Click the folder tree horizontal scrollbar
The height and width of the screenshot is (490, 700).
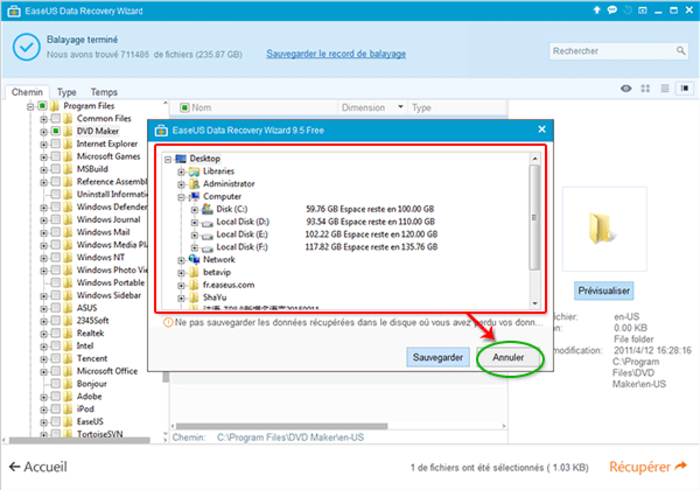pos(79,440)
